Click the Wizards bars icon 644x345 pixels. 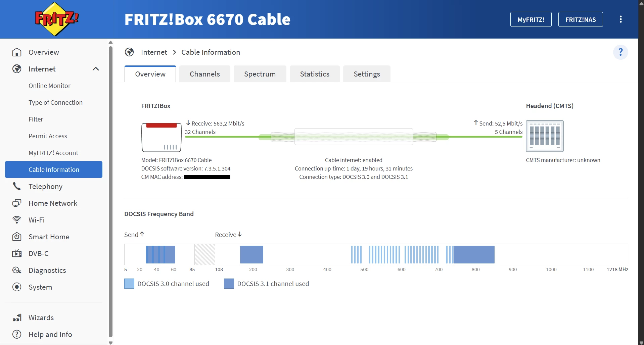17,317
